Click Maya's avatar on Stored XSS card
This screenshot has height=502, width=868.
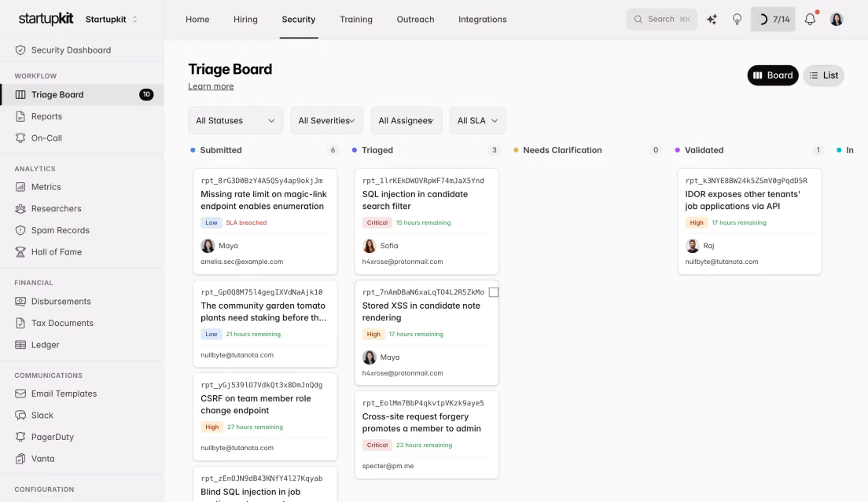[x=370, y=357]
